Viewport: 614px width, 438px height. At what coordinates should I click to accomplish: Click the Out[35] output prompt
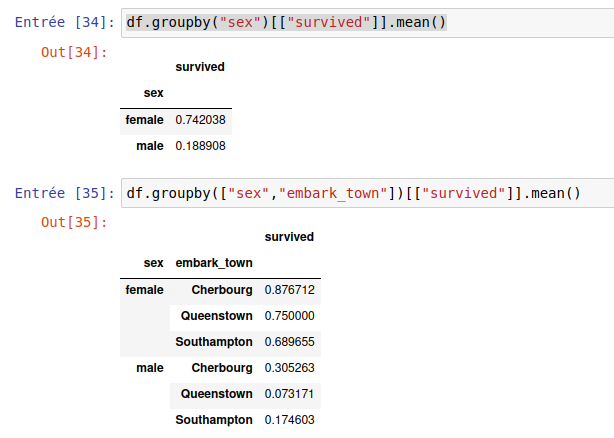tap(73, 222)
